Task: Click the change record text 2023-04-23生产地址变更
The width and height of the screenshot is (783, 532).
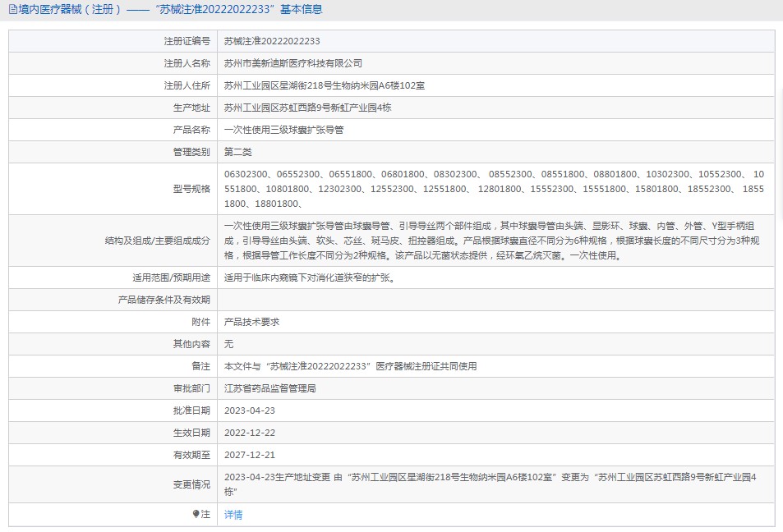Action: pos(491,484)
